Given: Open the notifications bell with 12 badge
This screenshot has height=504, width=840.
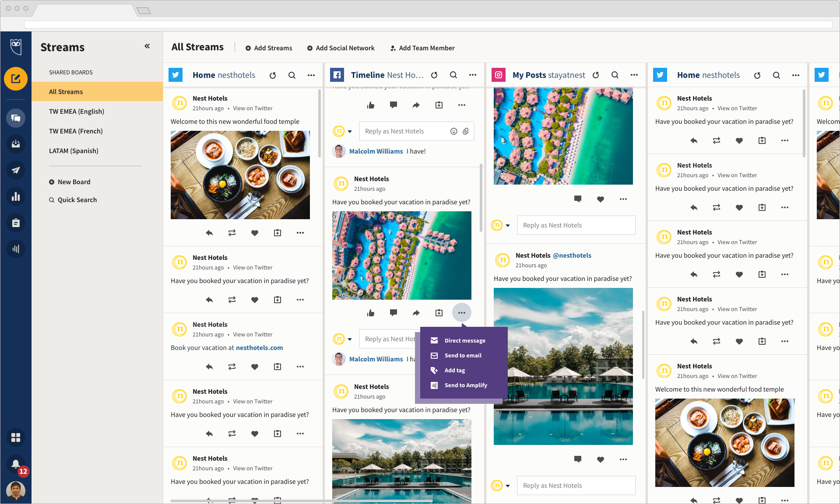Looking at the screenshot, I should [x=17, y=465].
